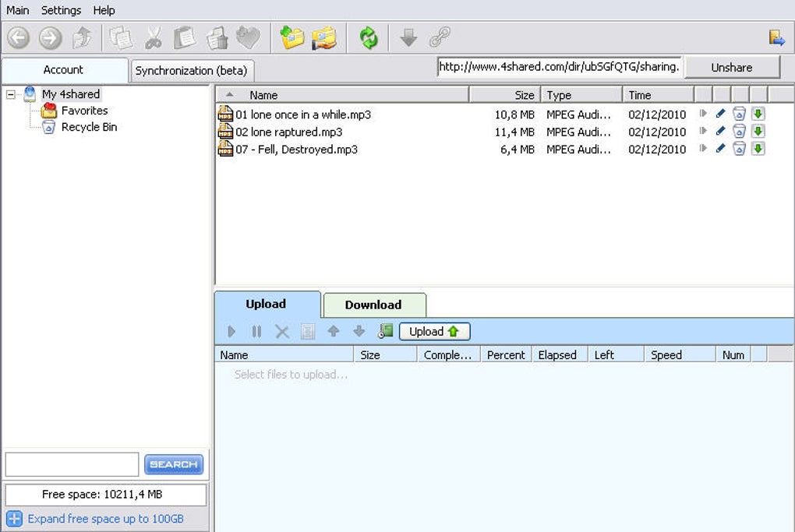Click the SEARCH button
795x532 pixels.
click(173, 464)
